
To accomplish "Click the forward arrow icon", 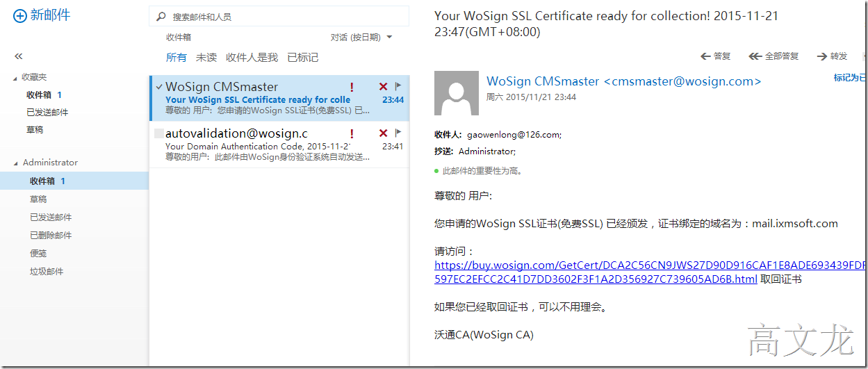I will point(822,56).
